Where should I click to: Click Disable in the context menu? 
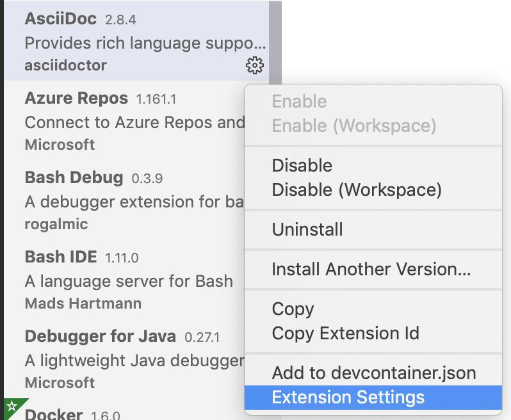(302, 165)
